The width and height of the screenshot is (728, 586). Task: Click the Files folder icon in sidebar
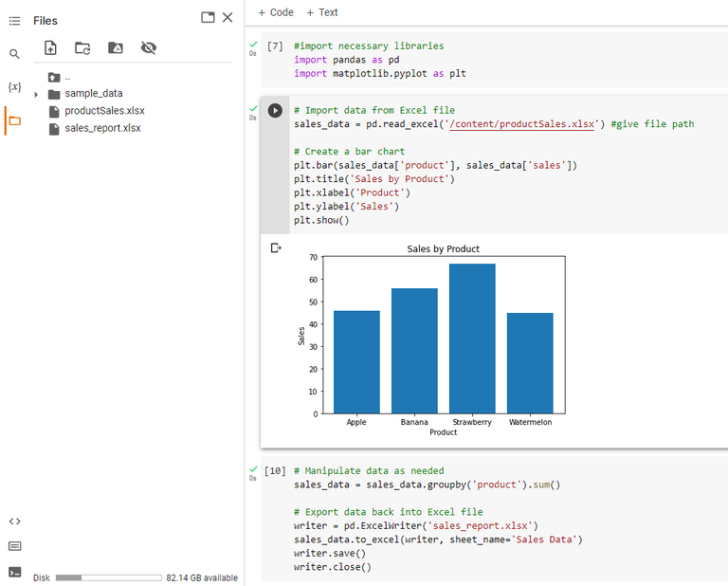[14, 120]
